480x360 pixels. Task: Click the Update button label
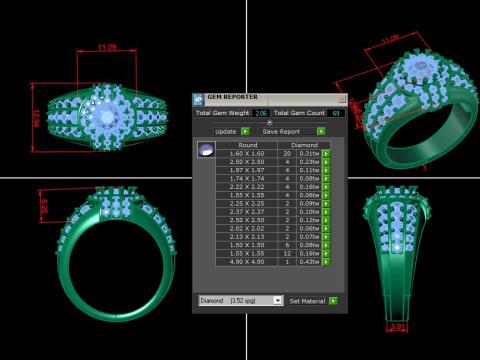226,132
